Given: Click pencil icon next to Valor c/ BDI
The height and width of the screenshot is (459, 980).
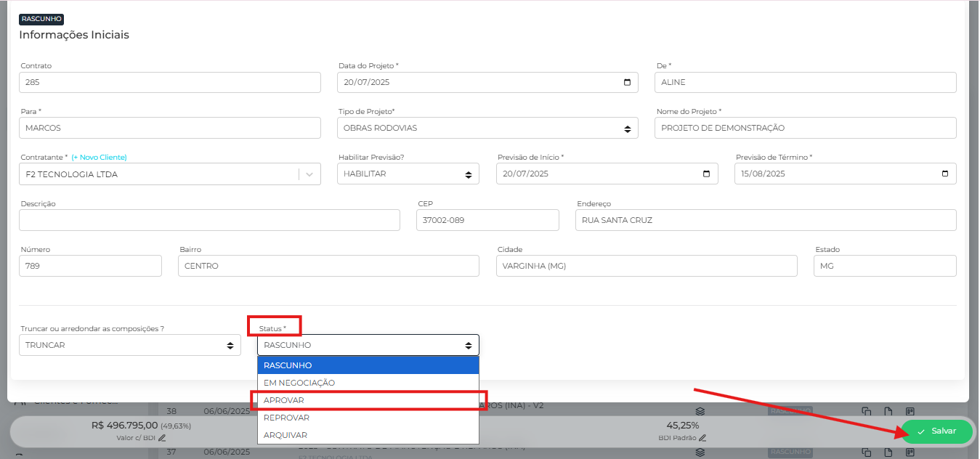Looking at the screenshot, I should (x=162, y=438).
